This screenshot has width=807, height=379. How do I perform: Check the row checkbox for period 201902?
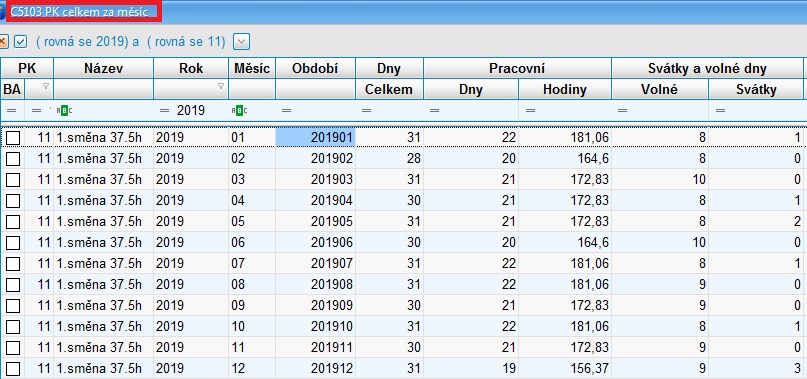point(13,159)
